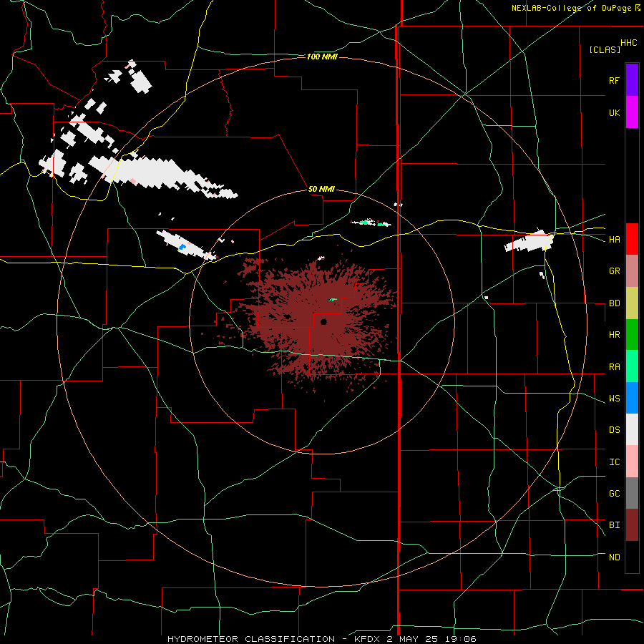Choose the white DS dry snow swatch
The width and height of the screenshot is (644, 644).
tap(632, 429)
